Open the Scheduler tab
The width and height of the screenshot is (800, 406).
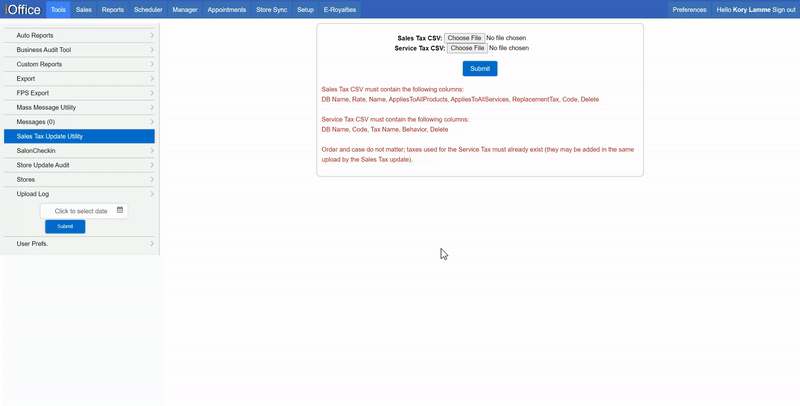[148, 10]
